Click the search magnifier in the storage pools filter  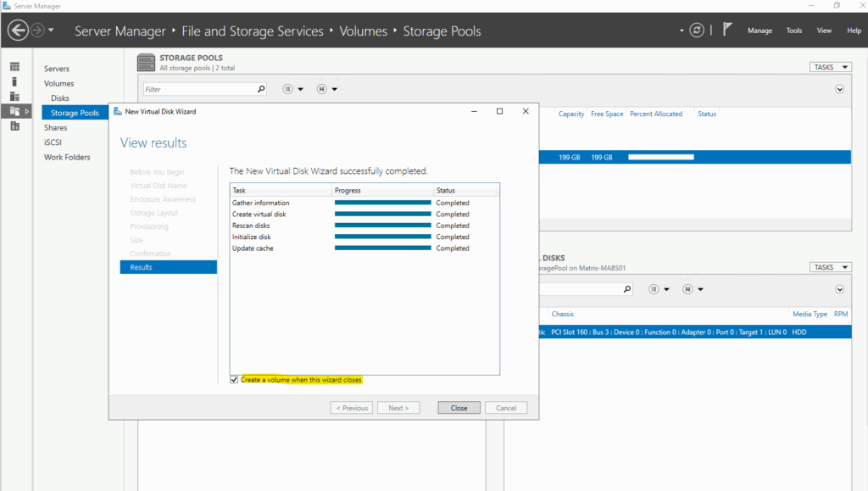pos(261,88)
